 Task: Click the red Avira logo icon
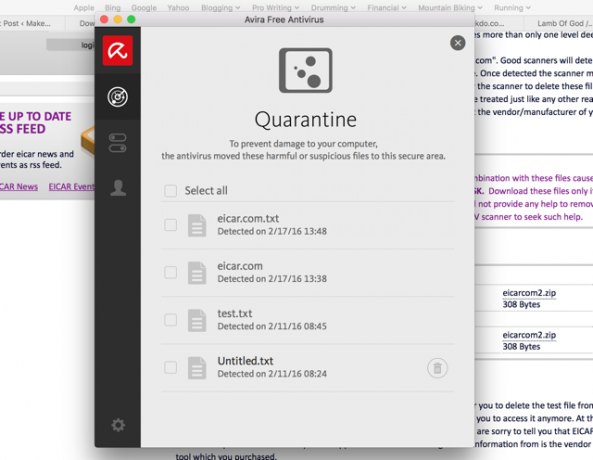click(x=118, y=51)
